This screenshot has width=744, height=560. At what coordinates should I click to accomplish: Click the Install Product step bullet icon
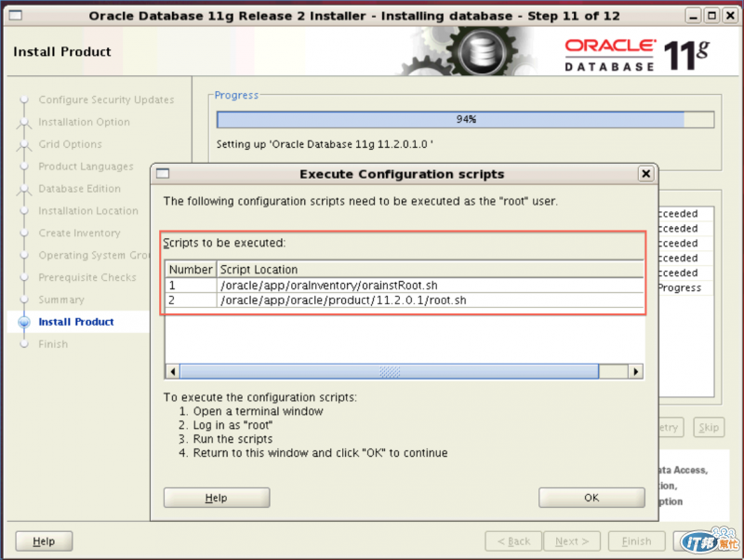pyautogui.click(x=24, y=322)
